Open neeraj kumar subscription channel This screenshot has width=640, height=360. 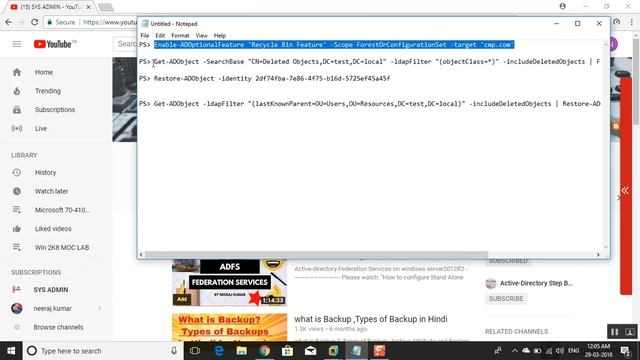pyautogui.click(x=52, y=309)
